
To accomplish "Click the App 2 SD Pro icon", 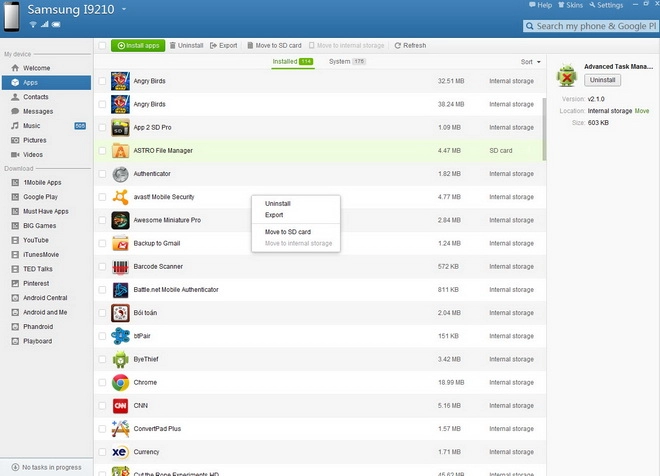I will tap(120, 128).
